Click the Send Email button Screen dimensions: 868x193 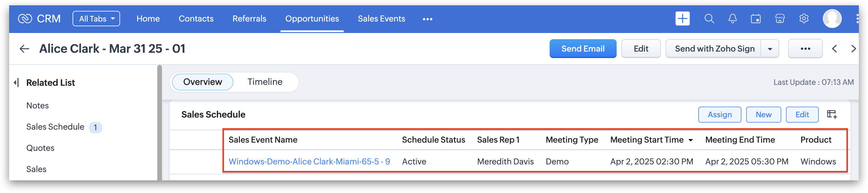[583, 49]
